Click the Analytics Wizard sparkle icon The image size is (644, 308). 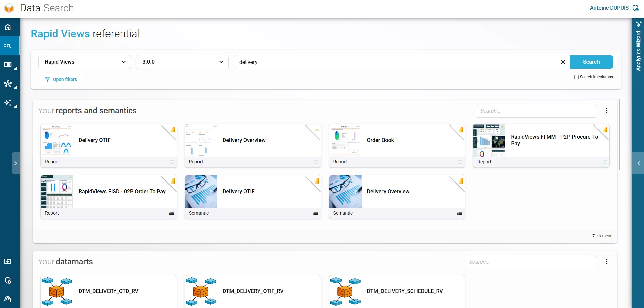pyautogui.click(x=638, y=24)
